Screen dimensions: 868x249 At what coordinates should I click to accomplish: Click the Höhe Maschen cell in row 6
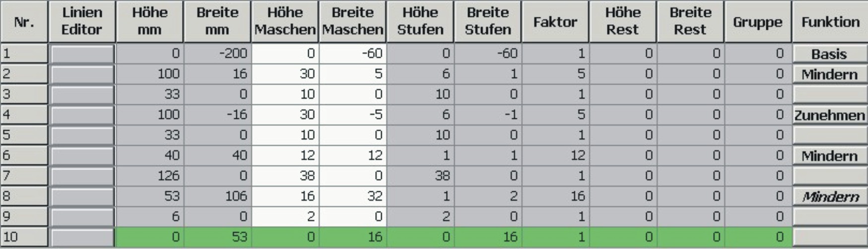pyautogui.click(x=285, y=156)
